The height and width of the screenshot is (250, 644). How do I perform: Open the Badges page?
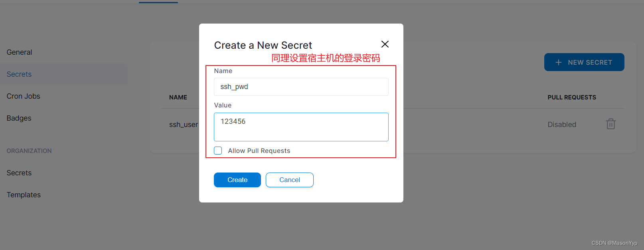point(19,118)
